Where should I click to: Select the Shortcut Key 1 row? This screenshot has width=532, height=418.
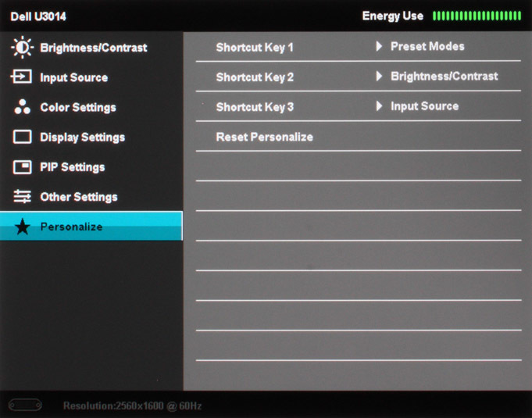click(x=359, y=47)
